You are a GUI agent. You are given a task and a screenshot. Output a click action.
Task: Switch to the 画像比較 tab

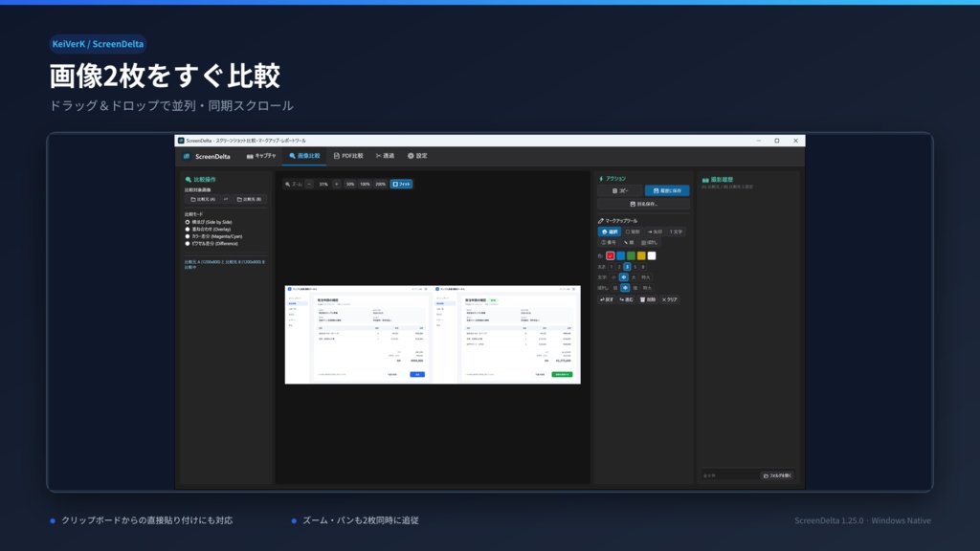[x=304, y=156]
